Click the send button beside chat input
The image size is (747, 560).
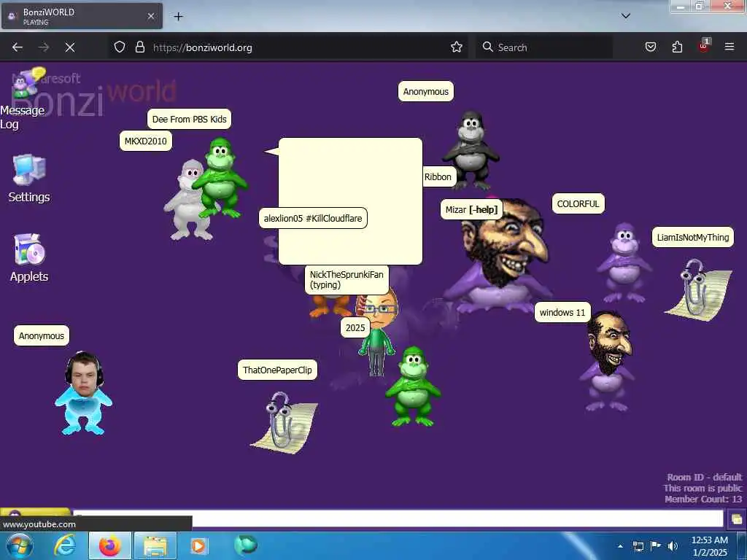[737, 518]
